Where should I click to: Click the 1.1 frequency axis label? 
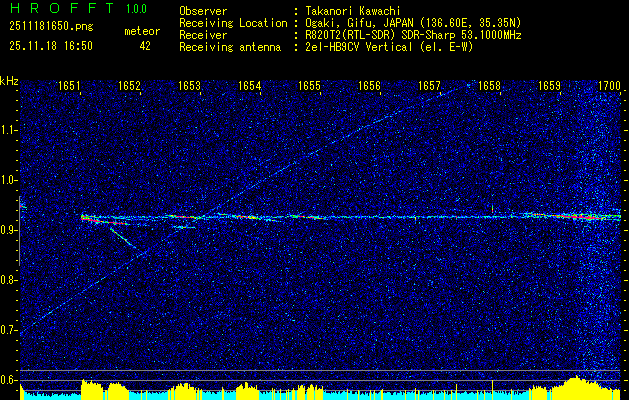9,130
